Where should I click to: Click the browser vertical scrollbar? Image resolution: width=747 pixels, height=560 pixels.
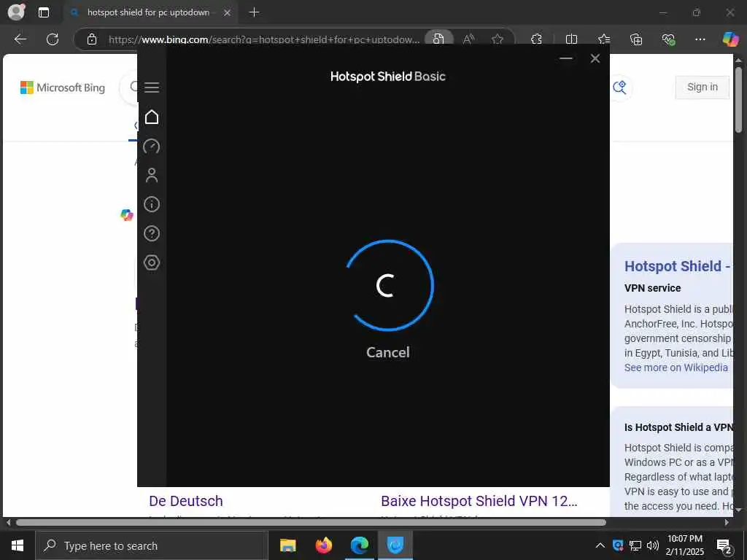click(x=738, y=100)
